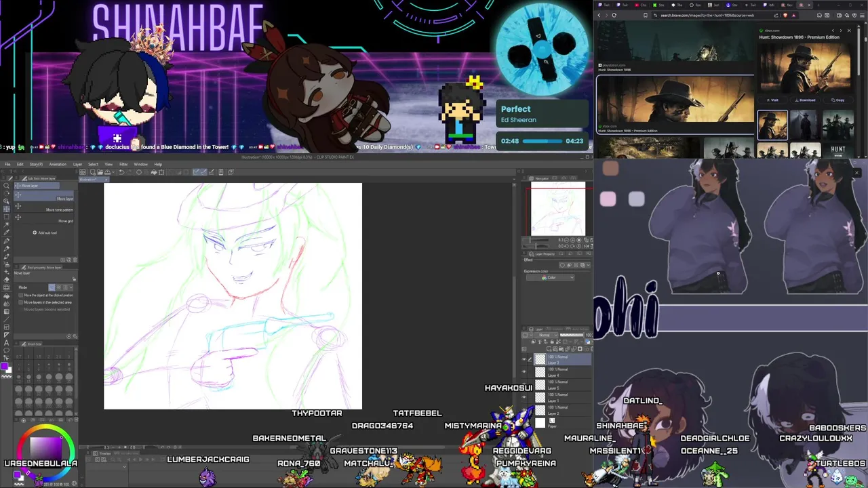Image resolution: width=868 pixels, height=488 pixels.
Task: Click the browser Back arrow
Action: point(599,15)
